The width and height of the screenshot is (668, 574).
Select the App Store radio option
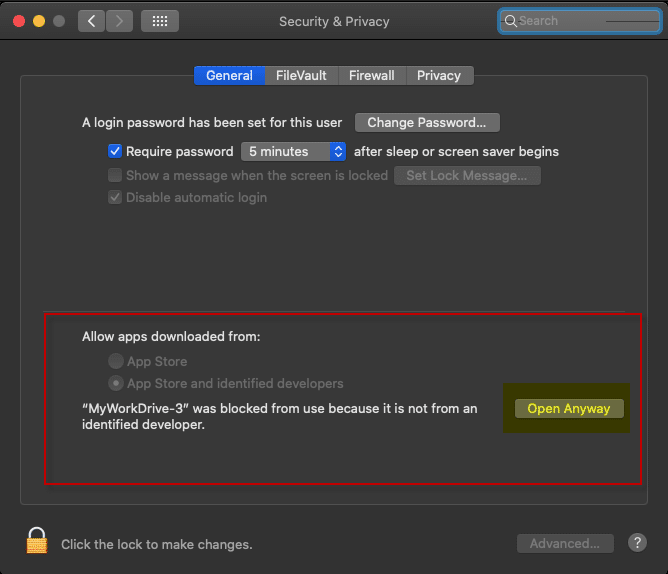[116, 361]
